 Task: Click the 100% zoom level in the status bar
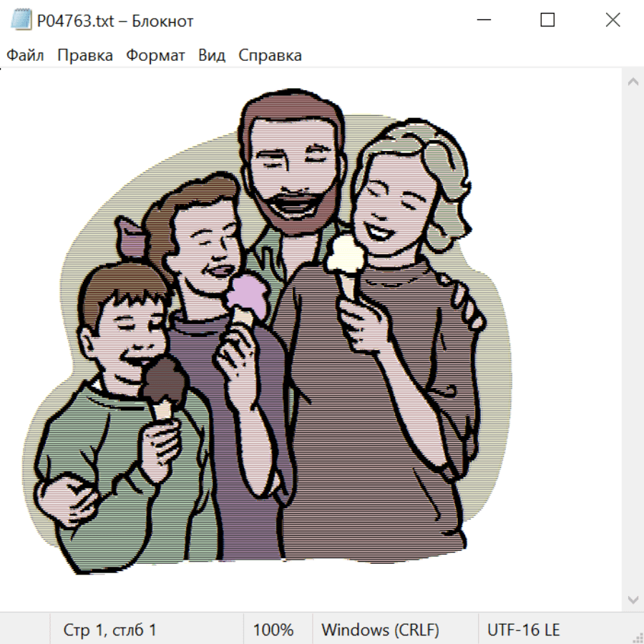[273, 630]
